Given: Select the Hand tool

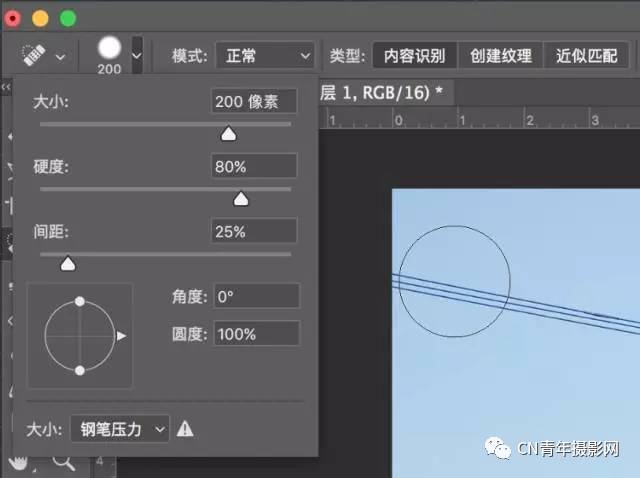Looking at the screenshot, I should pos(20,462).
